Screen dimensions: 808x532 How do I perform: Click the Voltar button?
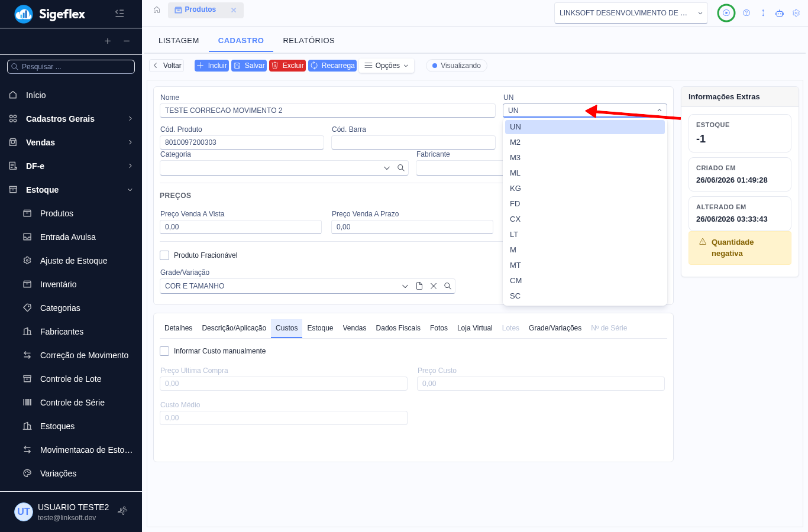tap(167, 66)
